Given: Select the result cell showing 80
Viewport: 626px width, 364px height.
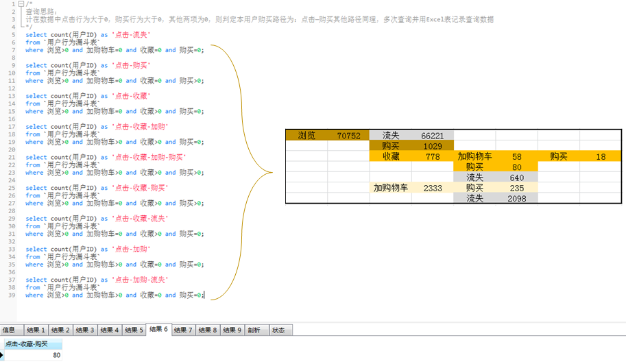Looking at the screenshot, I should [33, 355].
